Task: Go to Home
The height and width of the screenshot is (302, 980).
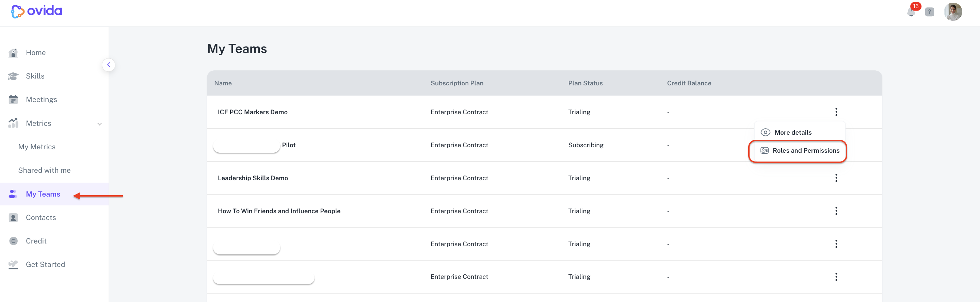Action: pos(36,52)
